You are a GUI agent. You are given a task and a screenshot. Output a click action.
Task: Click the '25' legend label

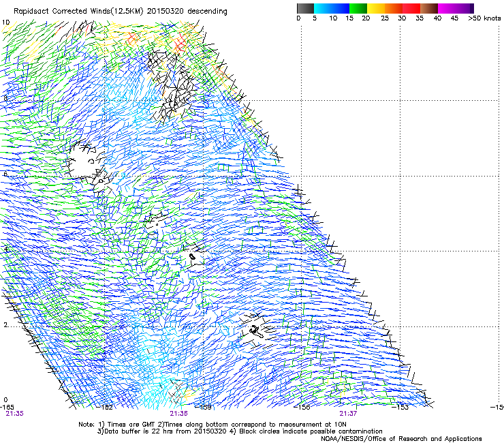pos(385,18)
